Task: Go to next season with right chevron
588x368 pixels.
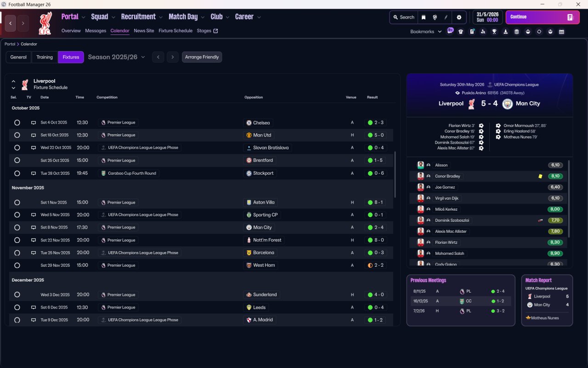Action: click(x=172, y=57)
